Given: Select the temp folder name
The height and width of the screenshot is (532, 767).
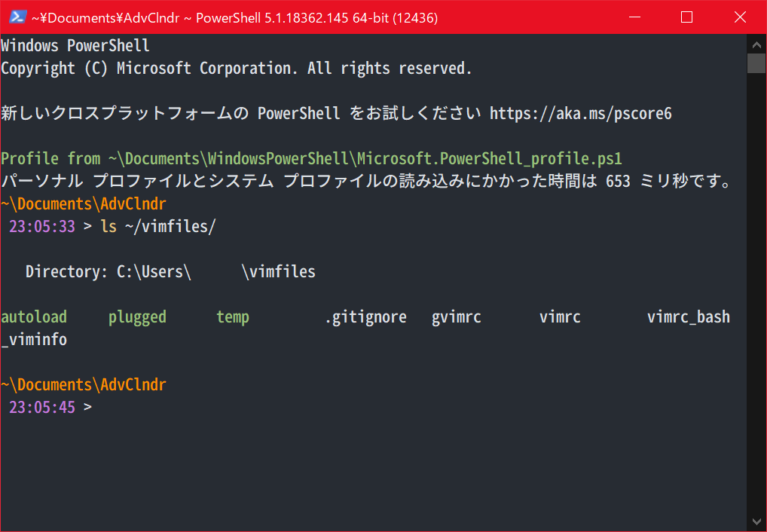Looking at the screenshot, I should click(232, 316).
